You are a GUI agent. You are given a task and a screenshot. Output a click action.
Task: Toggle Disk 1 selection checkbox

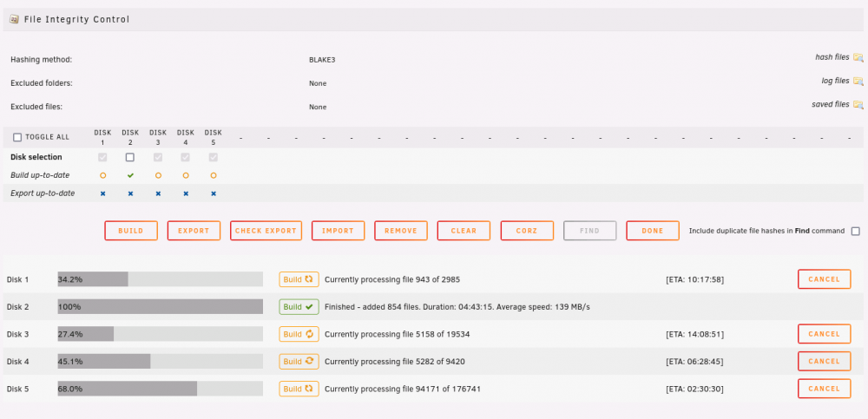click(x=102, y=157)
